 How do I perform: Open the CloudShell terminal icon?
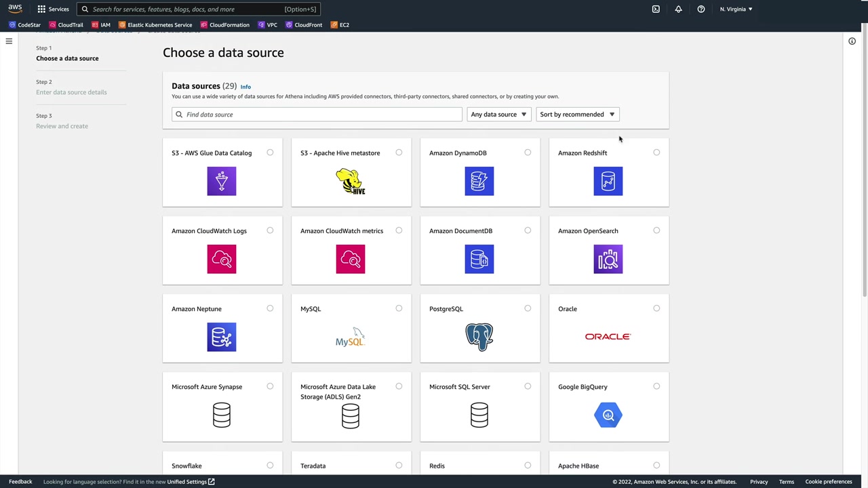pyautogui.click(x=656, y=9)
